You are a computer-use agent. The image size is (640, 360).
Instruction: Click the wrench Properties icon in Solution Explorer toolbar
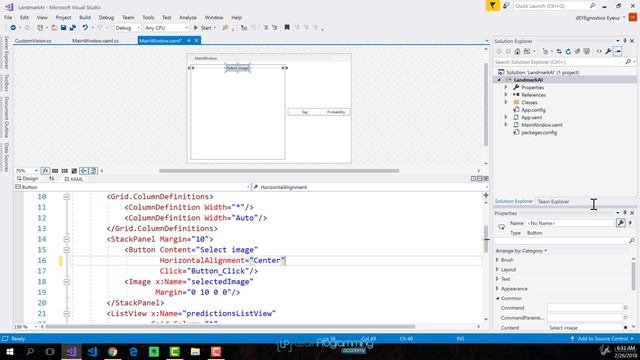[x=608, y=51]
